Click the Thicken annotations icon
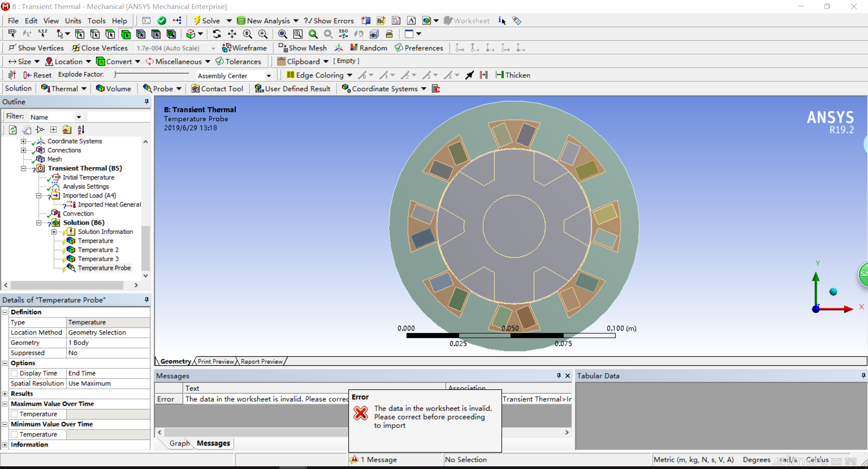This screenshot has width=868, height=469. (499, 75)
